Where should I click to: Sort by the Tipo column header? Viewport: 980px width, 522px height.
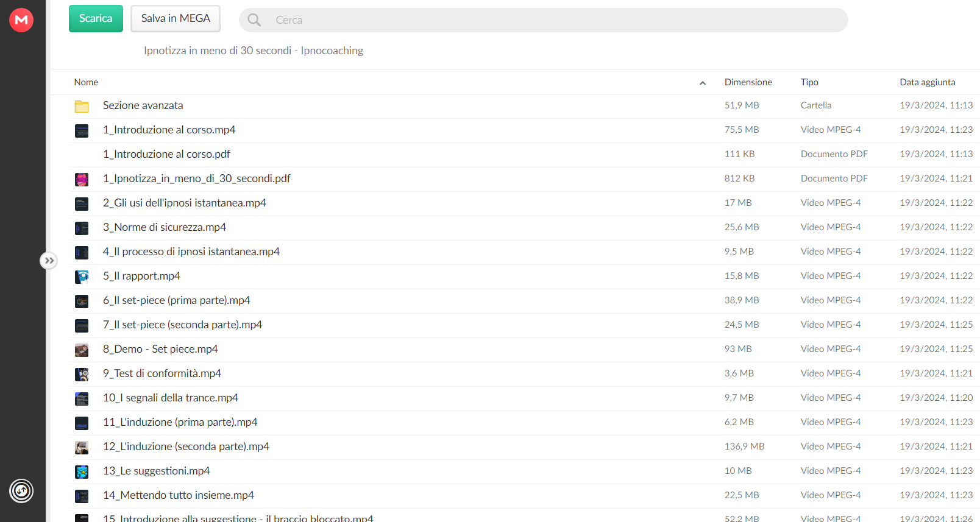809,82
